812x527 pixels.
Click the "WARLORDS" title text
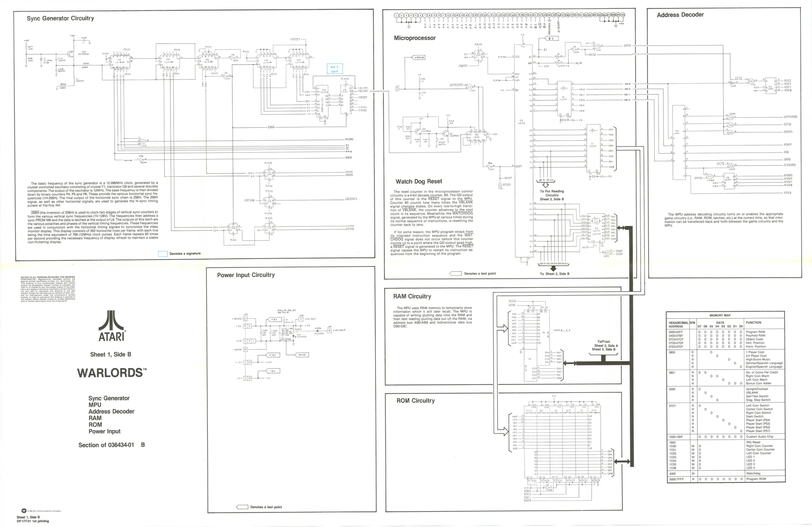[112, 373]
